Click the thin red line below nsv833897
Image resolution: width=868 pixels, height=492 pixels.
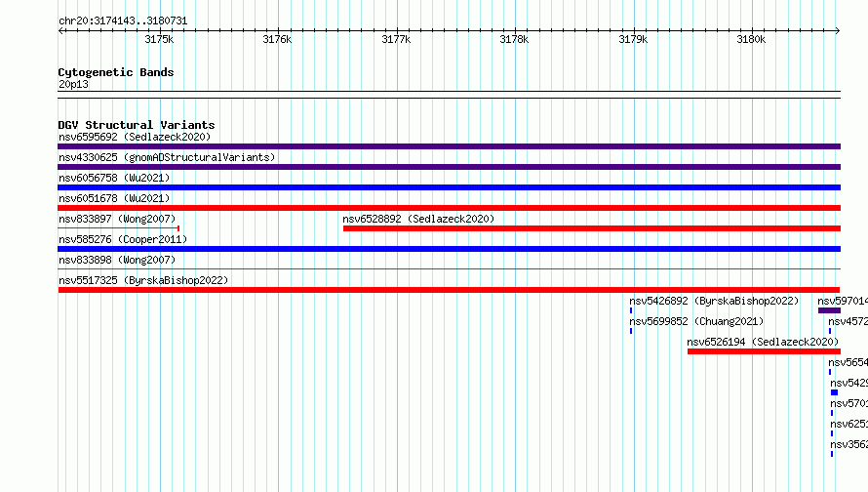(118, 228)
